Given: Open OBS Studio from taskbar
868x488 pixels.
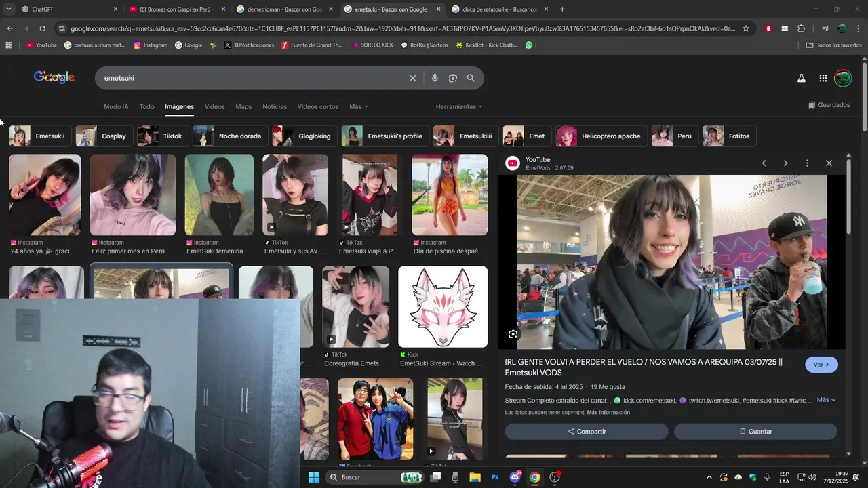Looking at the screenshot, I should [555, 477].
